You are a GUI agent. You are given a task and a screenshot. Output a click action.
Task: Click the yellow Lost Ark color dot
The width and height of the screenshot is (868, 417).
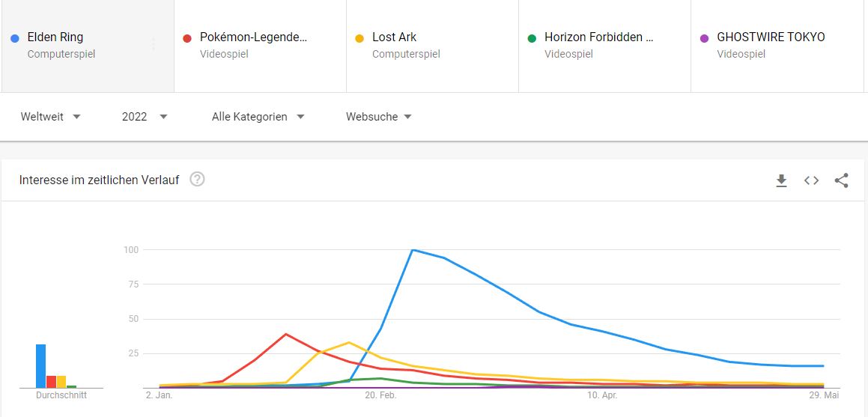coord(359,38)
